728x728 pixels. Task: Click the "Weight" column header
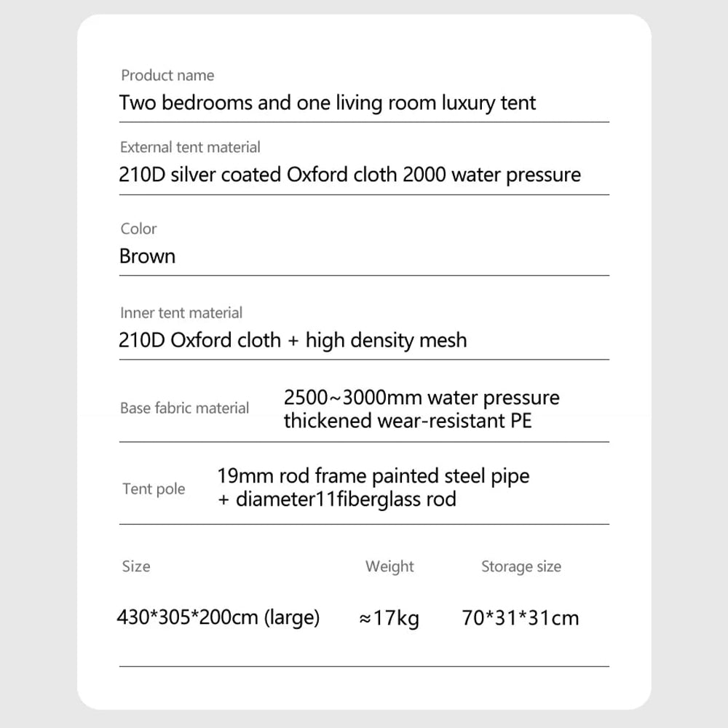[389, 566]
